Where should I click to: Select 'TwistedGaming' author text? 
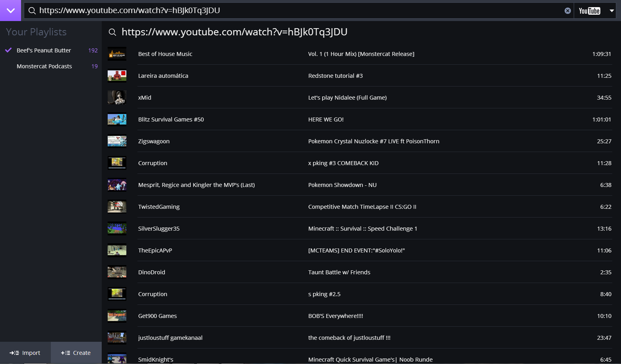pos(159,207)
